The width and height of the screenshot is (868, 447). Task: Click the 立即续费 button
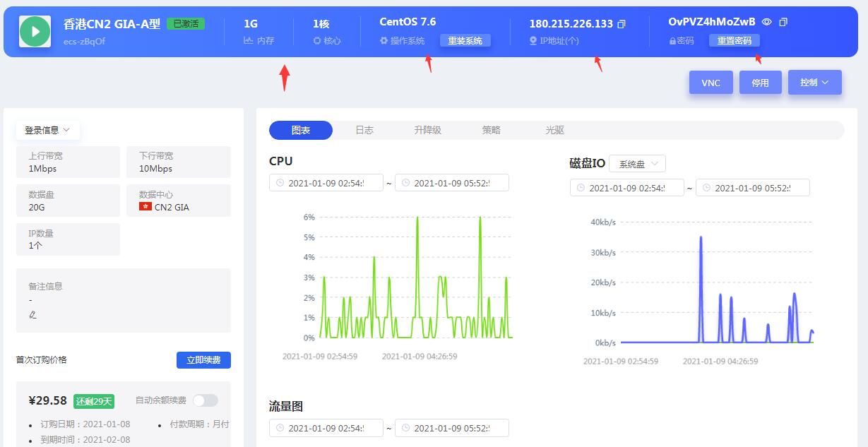pos(203,360)
